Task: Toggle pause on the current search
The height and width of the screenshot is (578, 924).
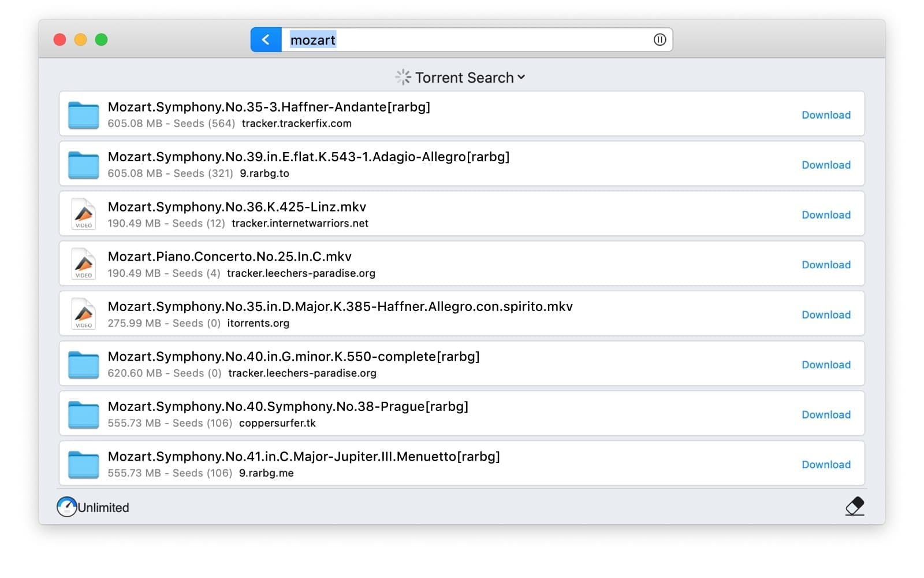Action: (x=659, y=39)
